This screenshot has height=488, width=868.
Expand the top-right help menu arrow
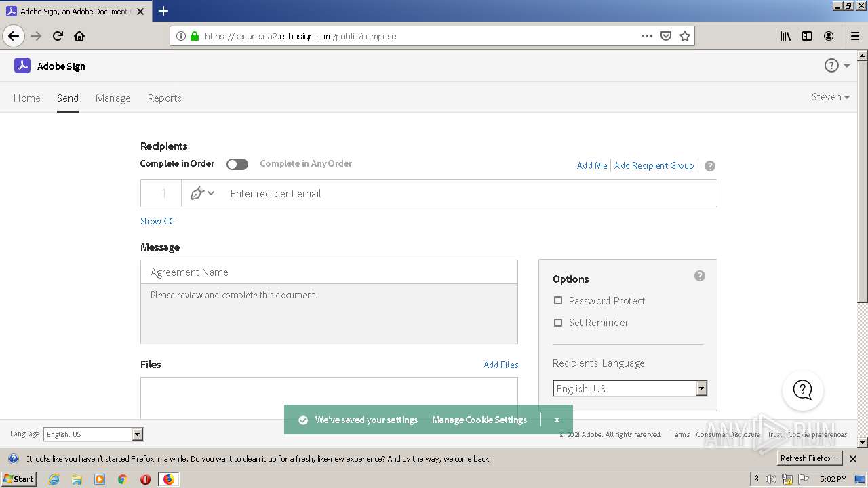[x=847, y=66]
